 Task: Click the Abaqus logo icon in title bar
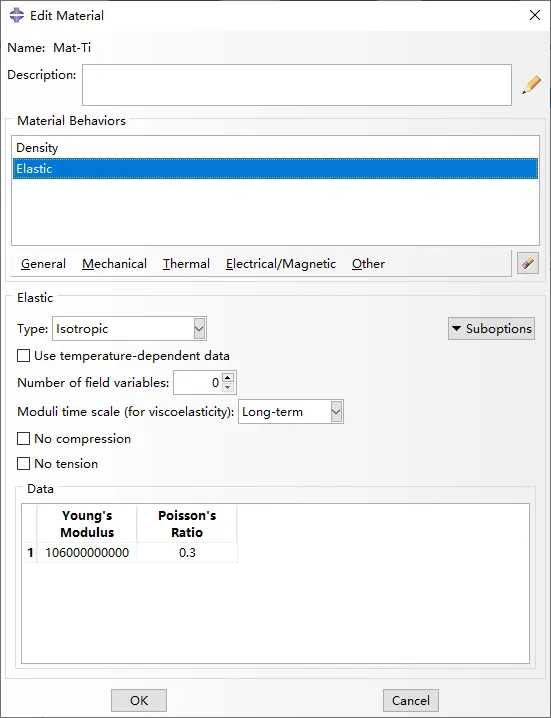point(17,15)
